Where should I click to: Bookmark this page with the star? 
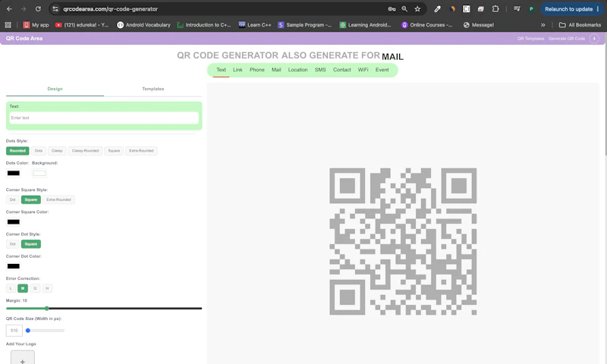(x=417, y=9)
